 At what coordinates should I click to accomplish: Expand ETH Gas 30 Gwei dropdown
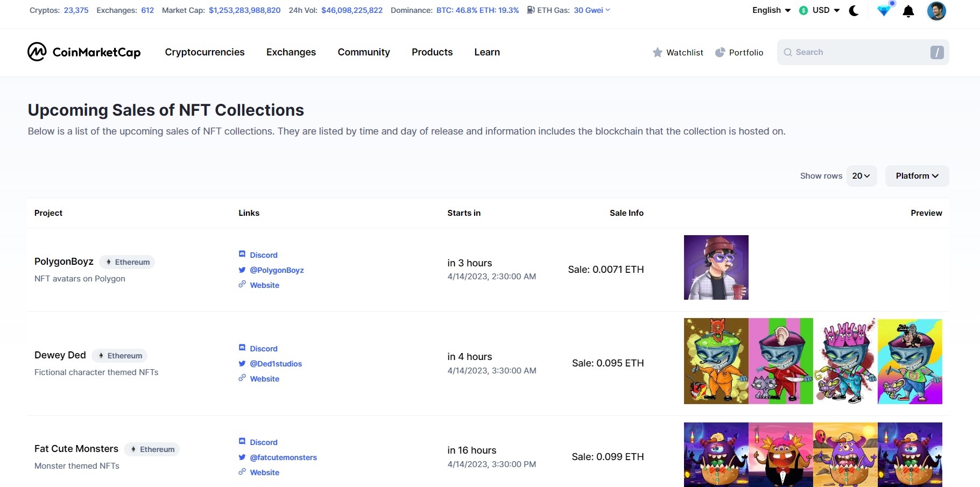pyautogui.click(x=591, y=10)
